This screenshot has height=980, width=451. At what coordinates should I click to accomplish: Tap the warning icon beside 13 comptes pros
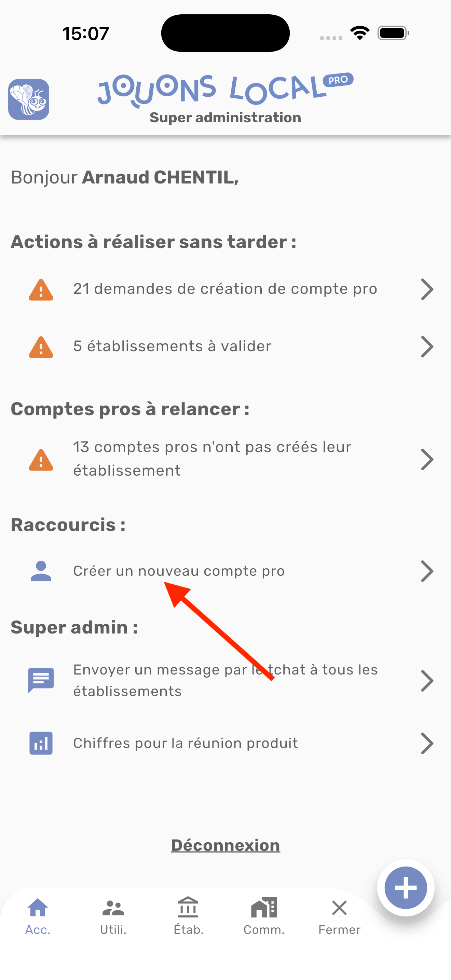click(41, 460)
